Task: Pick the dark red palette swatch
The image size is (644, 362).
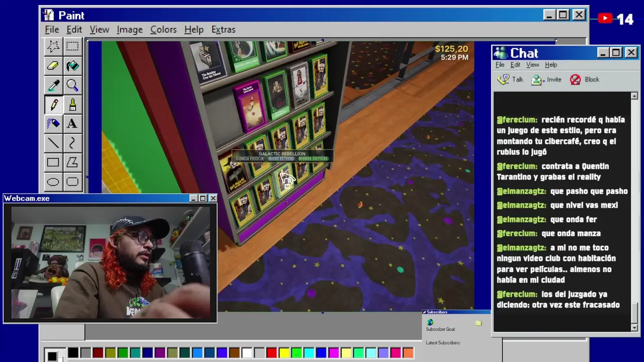Action: (x=98, y=353)
